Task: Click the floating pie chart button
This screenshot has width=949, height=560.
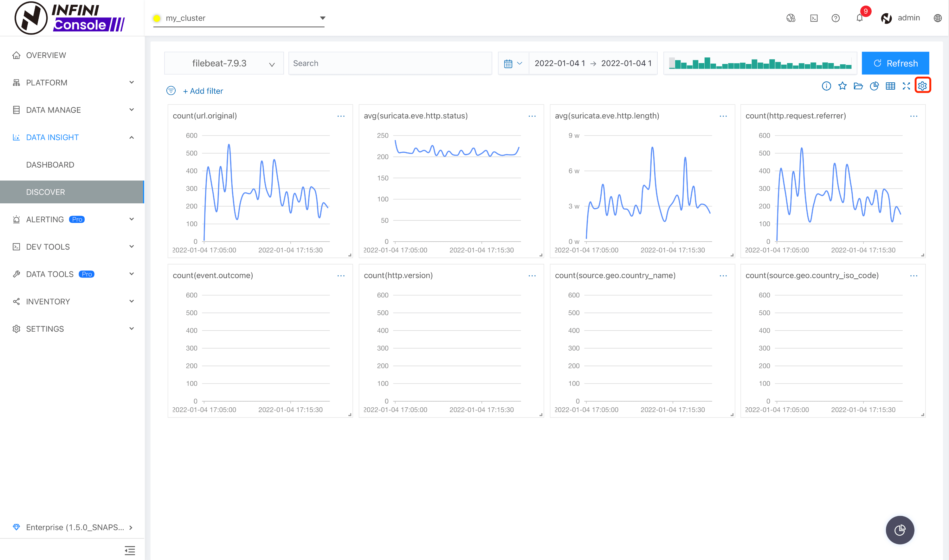Action: click(x=900, y=530)
